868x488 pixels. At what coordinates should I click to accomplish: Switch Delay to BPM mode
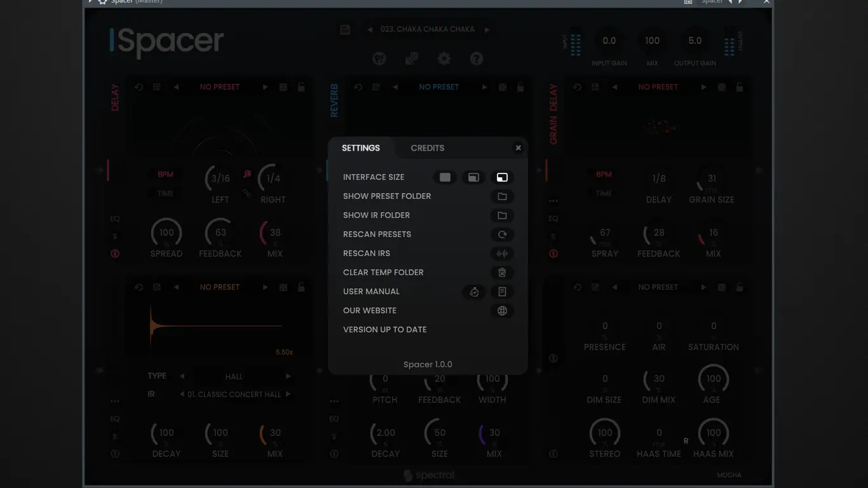(165, 174)
